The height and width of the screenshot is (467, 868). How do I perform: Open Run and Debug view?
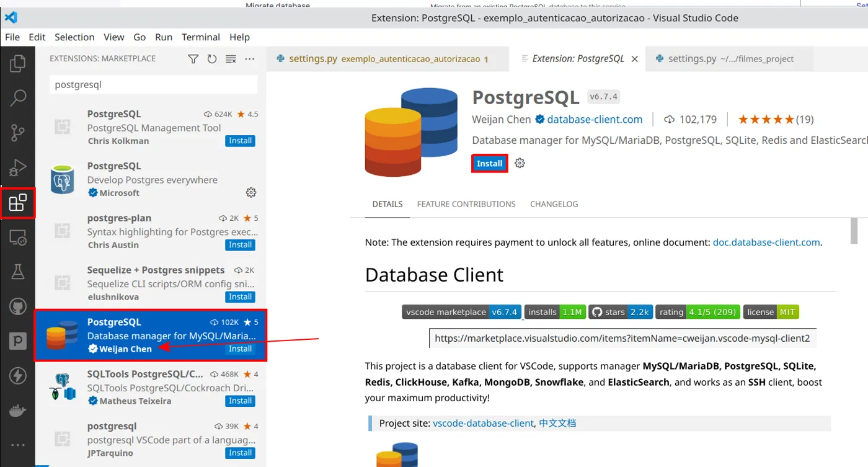18,167
